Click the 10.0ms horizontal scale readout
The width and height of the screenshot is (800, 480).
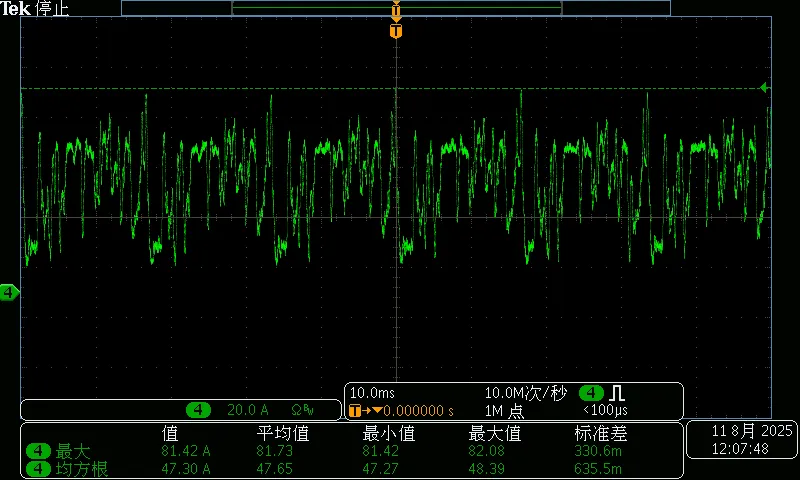click(x=372, y=393)
